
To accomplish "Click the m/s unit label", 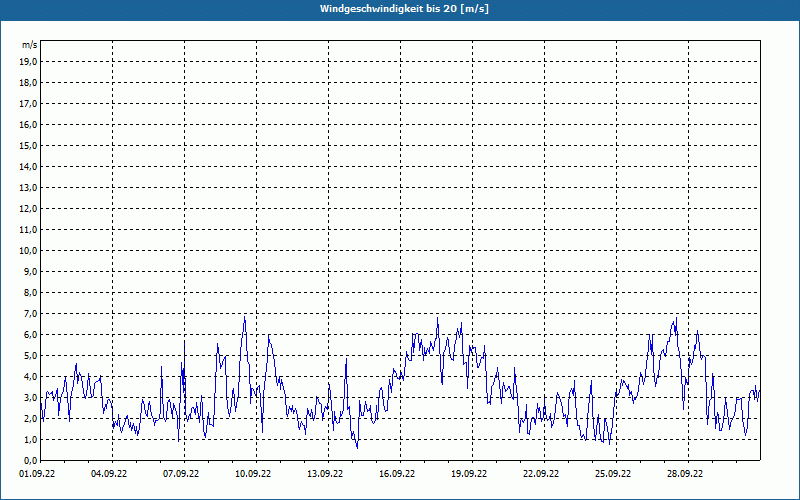I will [x=30, y=45].
